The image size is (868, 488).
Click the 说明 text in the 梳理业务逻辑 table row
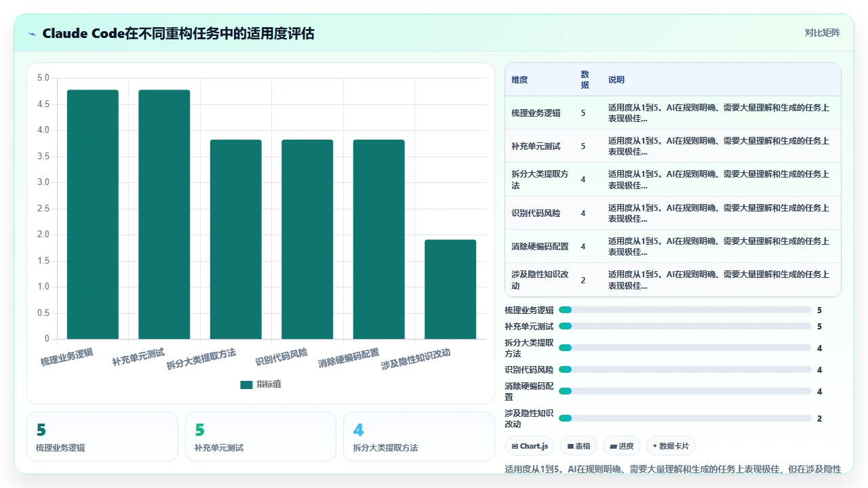click(x=719, y=113)
